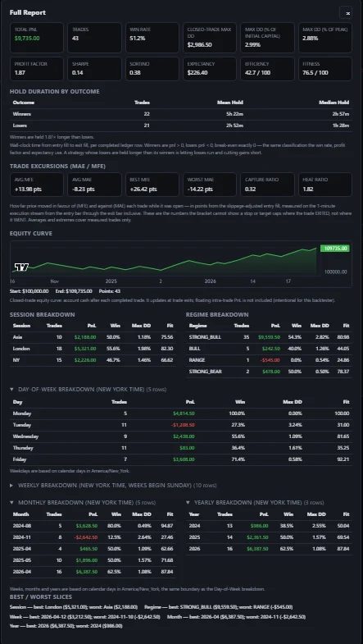
Task: Click the Best MFE card
Action: tap(152, 185)
